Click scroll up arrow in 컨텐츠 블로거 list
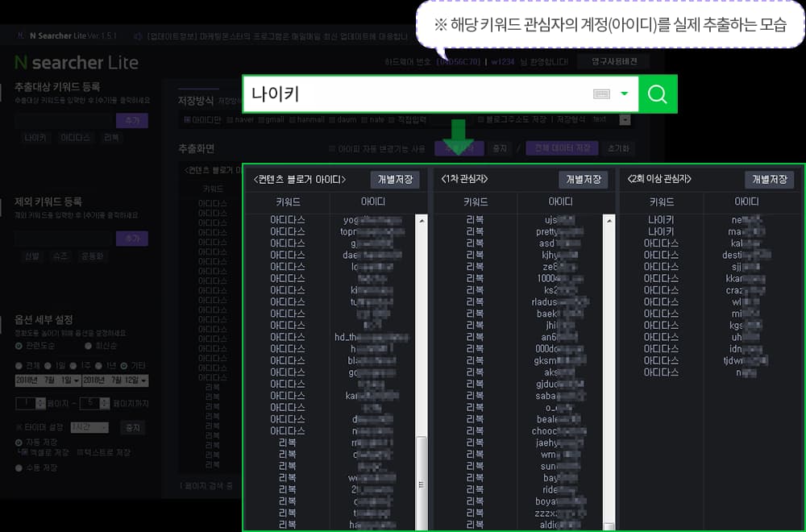The width and height of the screenshot is (806, 532). pyautogui.click(x=422, y=221)
